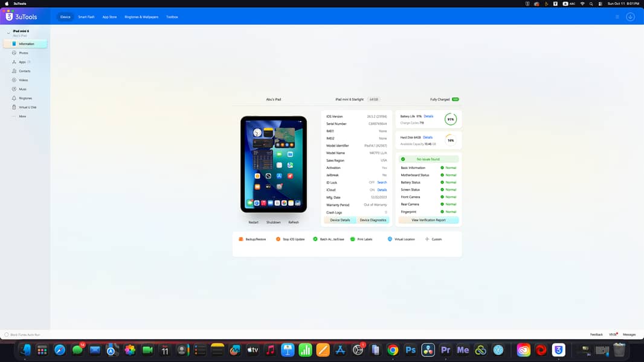644x362 pixels.
Task: Select the iDevice tab
Action: click(65, 17)
